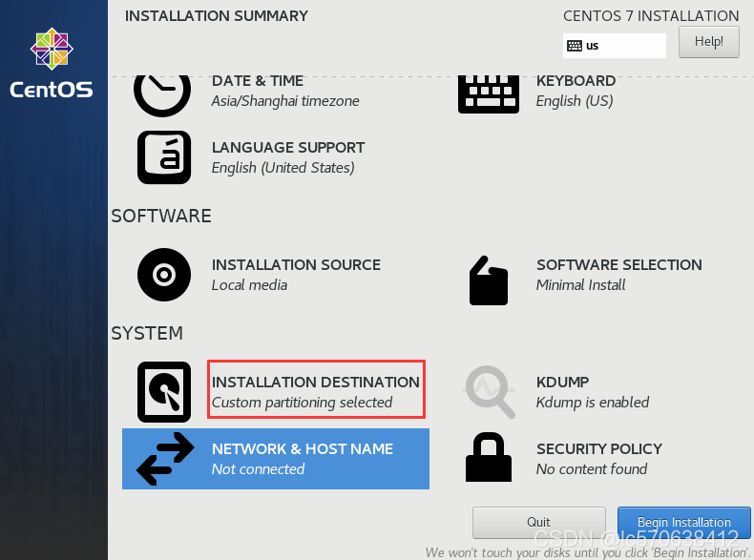Click 'Asia/Shanghai timezone' text
The height and width of the screenshot is (560, 754).
point(285,101)
